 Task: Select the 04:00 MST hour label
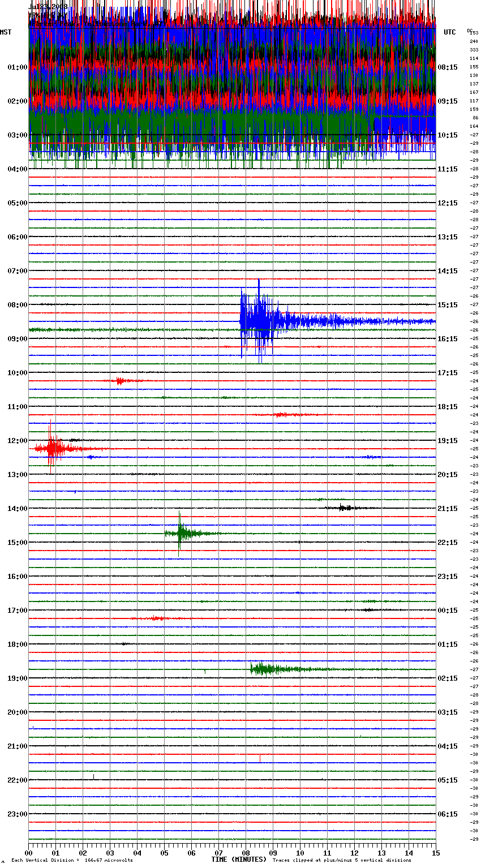click(18, 169)
